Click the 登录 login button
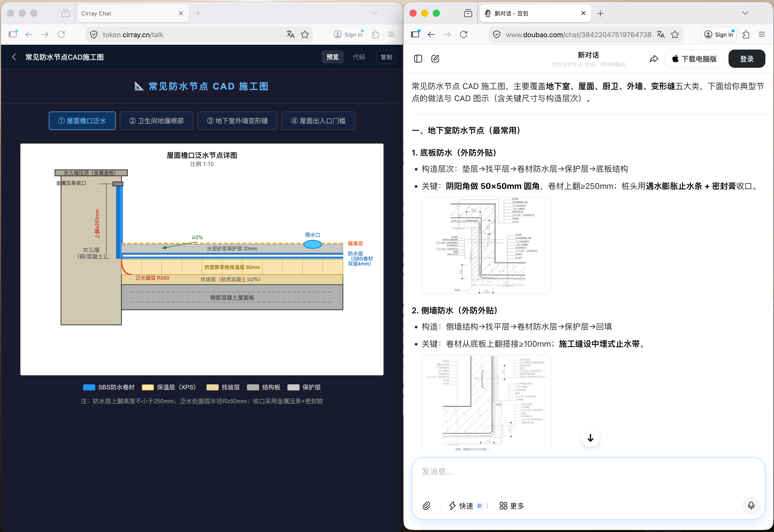Image resolution: width=774 pixels, height=532 pixels. pyautogui.click(x=747, y=59)
